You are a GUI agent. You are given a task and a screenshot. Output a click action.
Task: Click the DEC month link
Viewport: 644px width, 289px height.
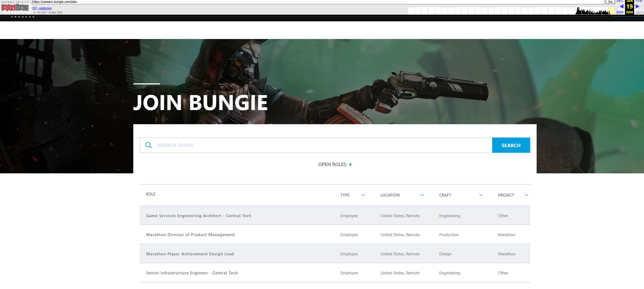(x=620, y=1)
